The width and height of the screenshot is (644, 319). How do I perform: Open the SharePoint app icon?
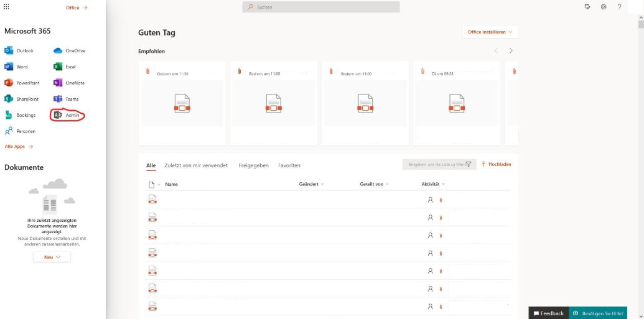coord(9,99)
